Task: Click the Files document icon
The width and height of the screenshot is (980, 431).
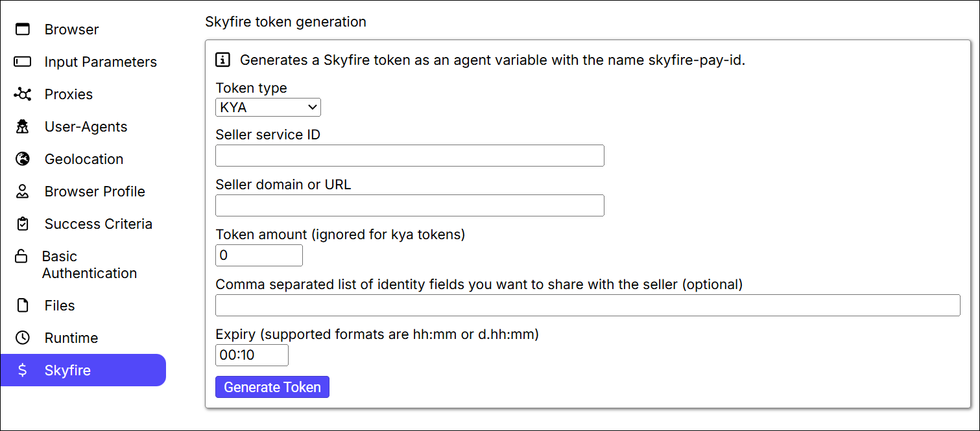Action: click(23, 305)
